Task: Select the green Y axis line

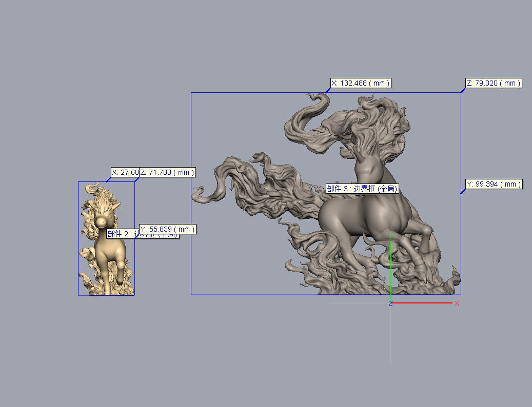Action: 391,267
